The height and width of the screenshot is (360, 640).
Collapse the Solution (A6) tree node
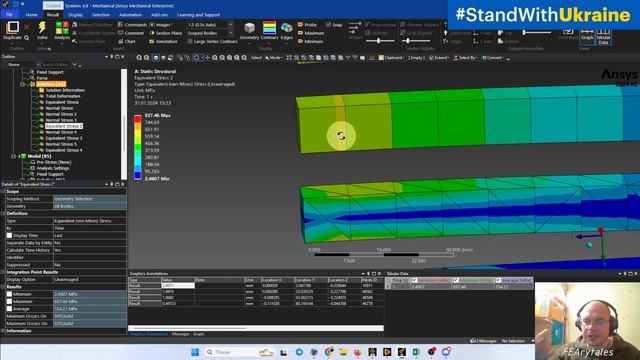[22, 84]
